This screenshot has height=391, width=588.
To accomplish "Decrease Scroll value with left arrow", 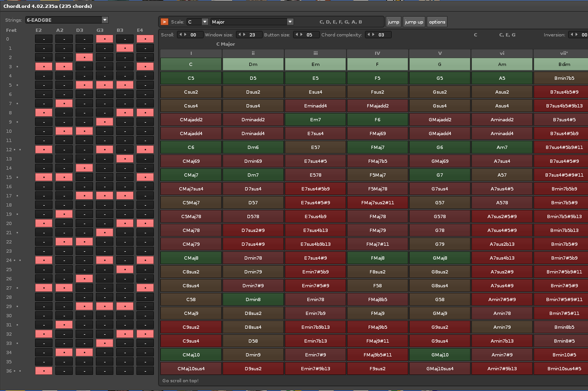I will [x=181, y=35].
